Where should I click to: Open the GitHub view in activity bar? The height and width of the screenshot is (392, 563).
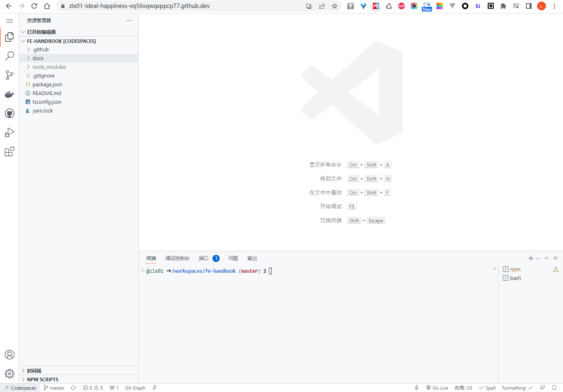(x=10, y=113)
